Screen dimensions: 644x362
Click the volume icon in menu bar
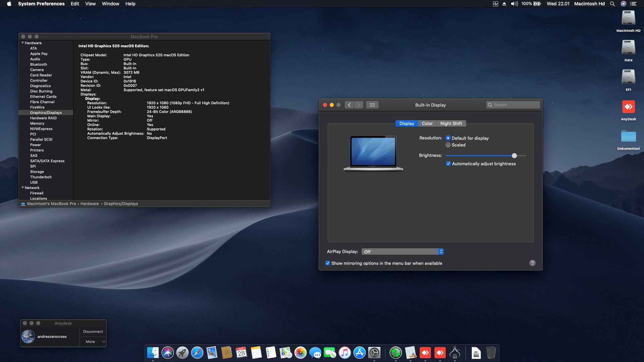click(x=514, y=4)
